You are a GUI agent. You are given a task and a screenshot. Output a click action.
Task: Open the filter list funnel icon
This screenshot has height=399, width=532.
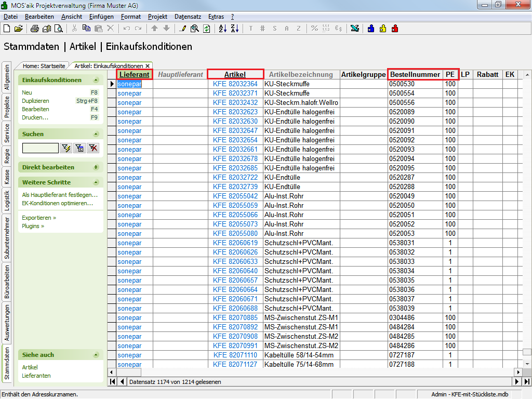(79, 149)
